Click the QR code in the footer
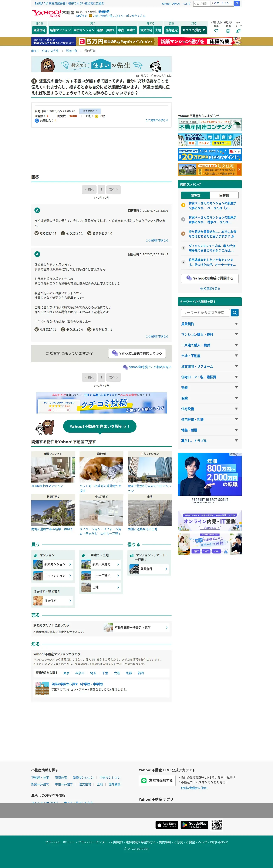The height and width of the screenshot is (868, 273). [x=216, y=824]
